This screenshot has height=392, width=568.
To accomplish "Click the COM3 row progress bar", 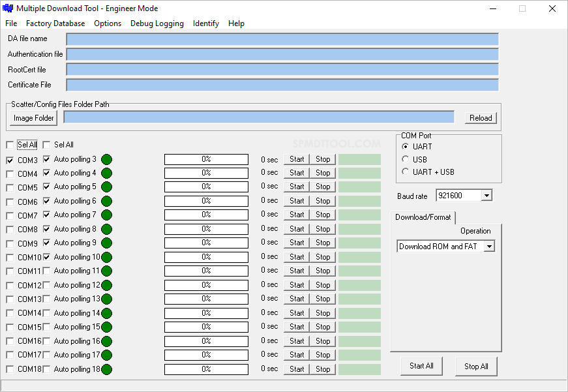I will [206, 159].
